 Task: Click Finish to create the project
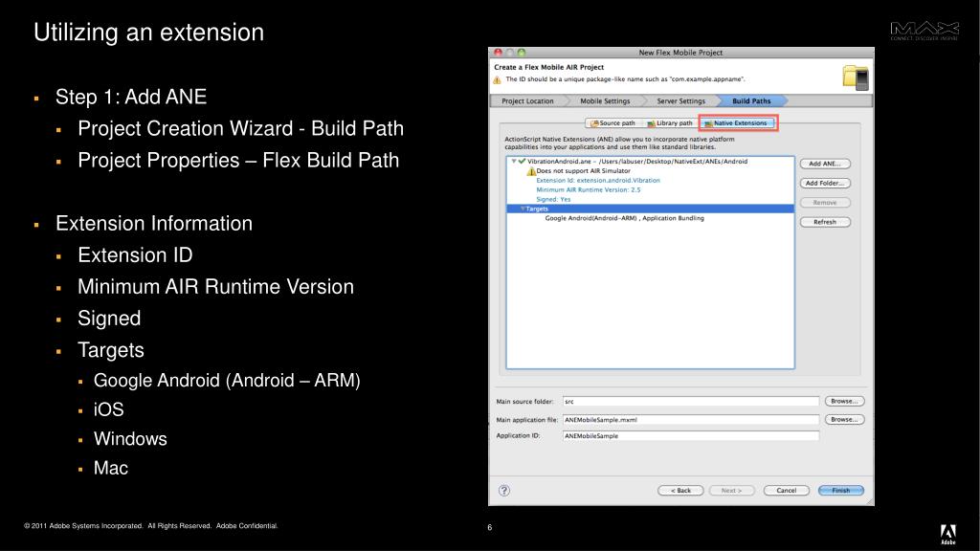[x=840, y=491]
